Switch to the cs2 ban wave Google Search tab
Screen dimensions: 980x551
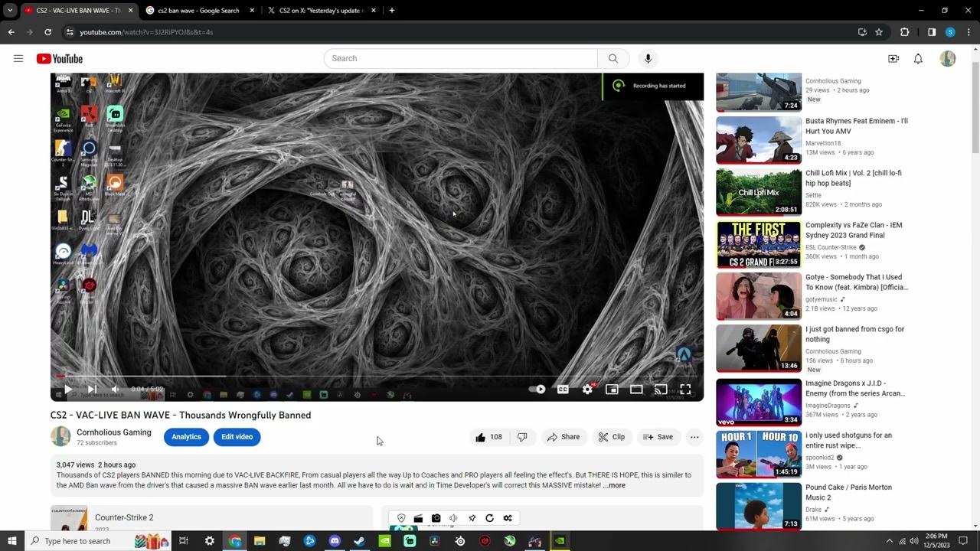(x=199, y=11)
